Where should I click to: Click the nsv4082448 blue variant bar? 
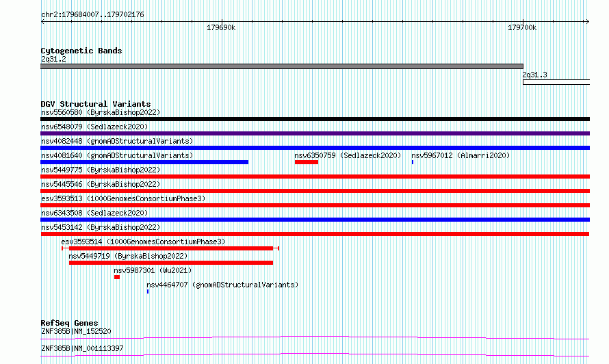pos(315,148)
